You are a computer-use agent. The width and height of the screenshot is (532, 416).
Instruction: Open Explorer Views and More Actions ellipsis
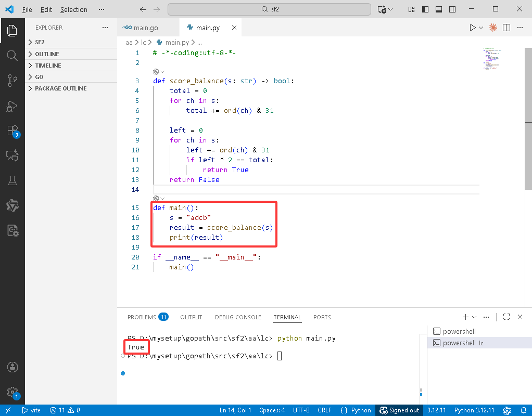point(105,28)
